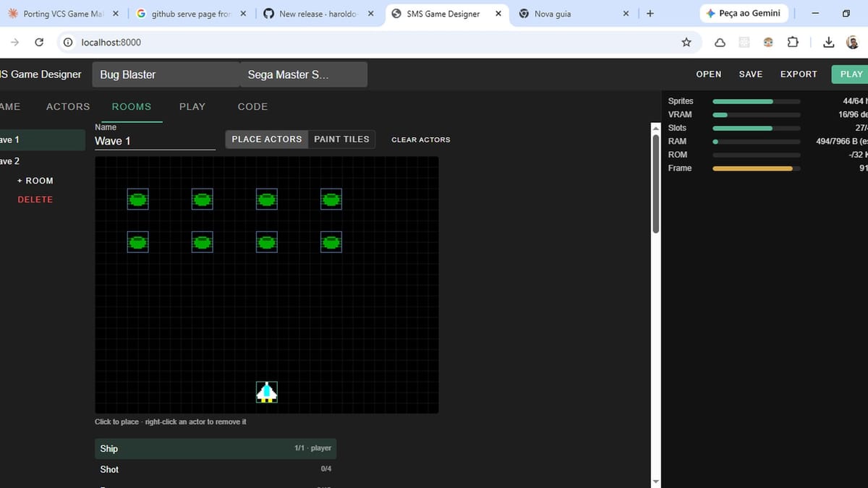Open the user profile avatar
Image resolution: width=868 pixels, height=488 pixels.
[x=852, y=43]
